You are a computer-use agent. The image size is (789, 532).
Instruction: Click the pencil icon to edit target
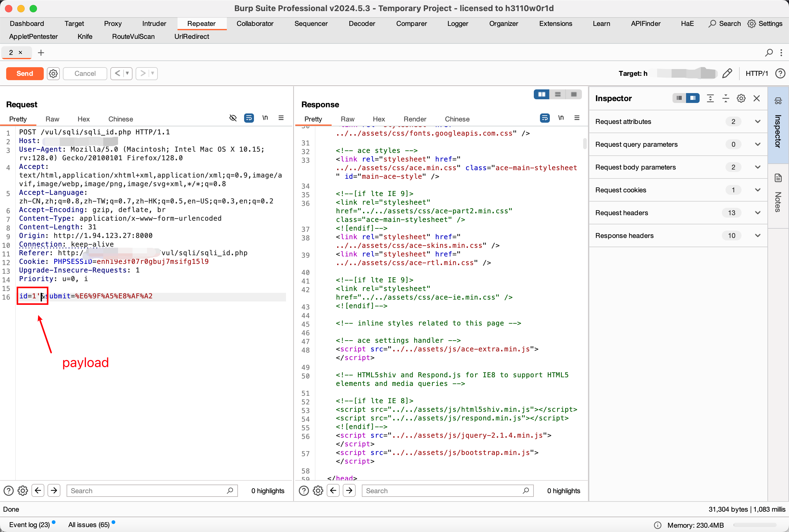pos(727,73)
